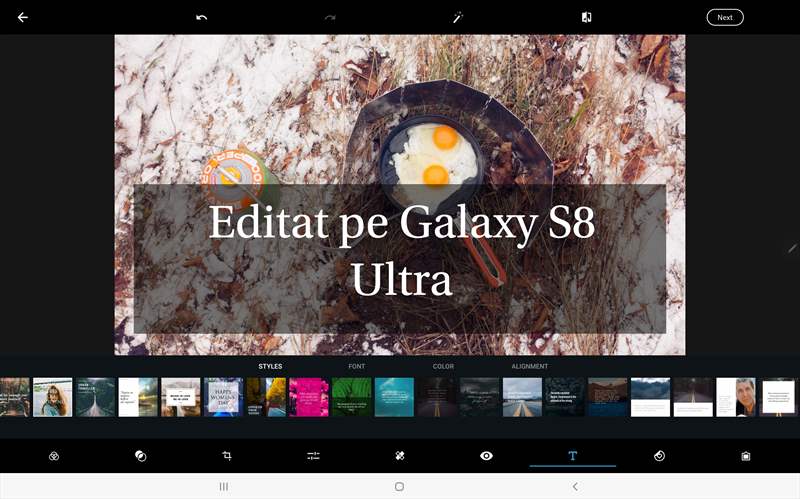Tap the small pencil handle at right edge

tap(792, 248)
